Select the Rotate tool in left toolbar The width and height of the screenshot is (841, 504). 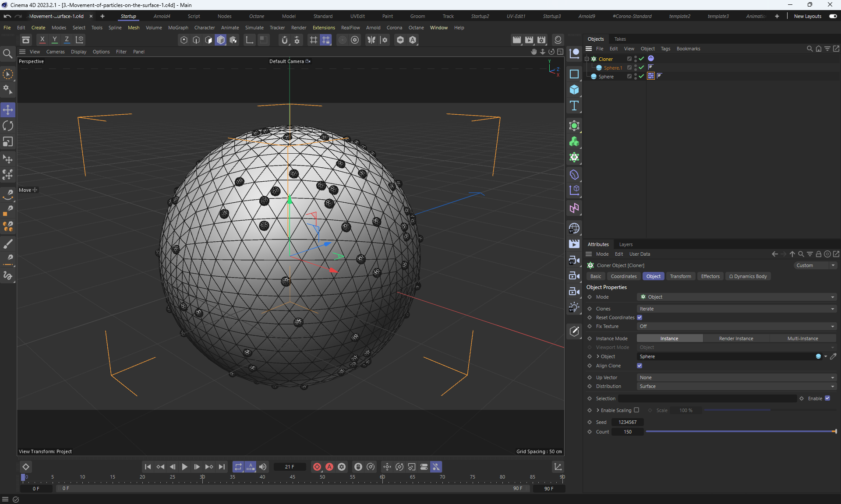pos(8,126)
